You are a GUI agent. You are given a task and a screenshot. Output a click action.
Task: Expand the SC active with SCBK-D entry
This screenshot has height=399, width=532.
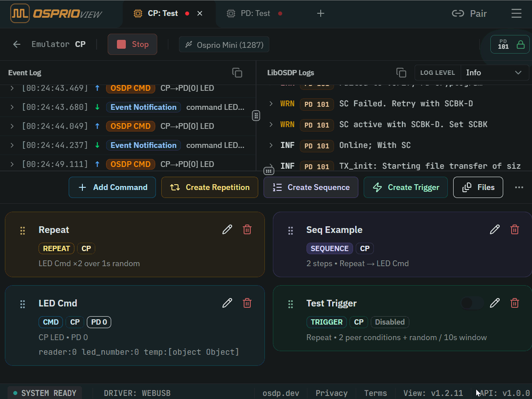[271, 124]
